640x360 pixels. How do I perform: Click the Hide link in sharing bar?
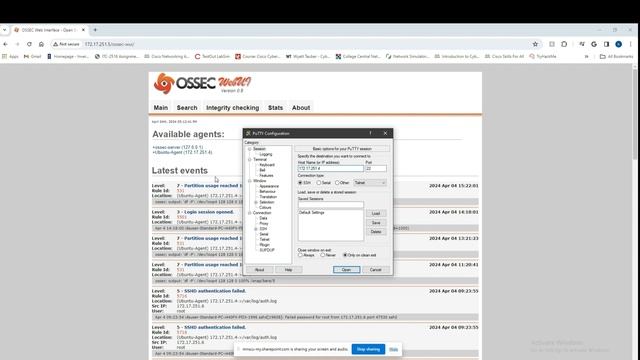[x=393, y=349]
